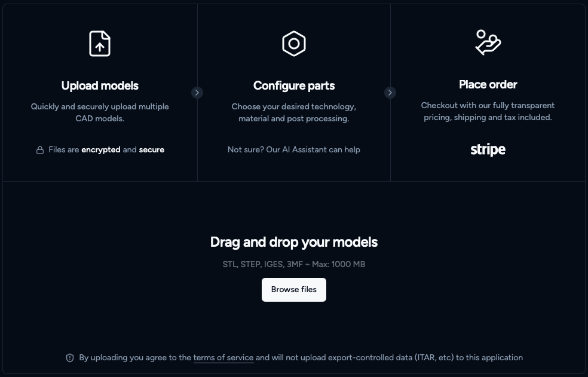Click the Quickly and securely upload description
This screenshot has height=377, width=588.
coord(100,112)
